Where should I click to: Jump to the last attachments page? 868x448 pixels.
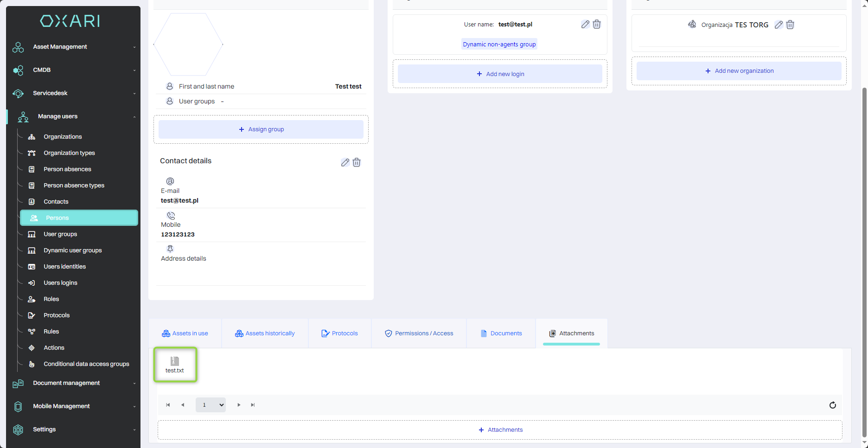tap(253, 405)
